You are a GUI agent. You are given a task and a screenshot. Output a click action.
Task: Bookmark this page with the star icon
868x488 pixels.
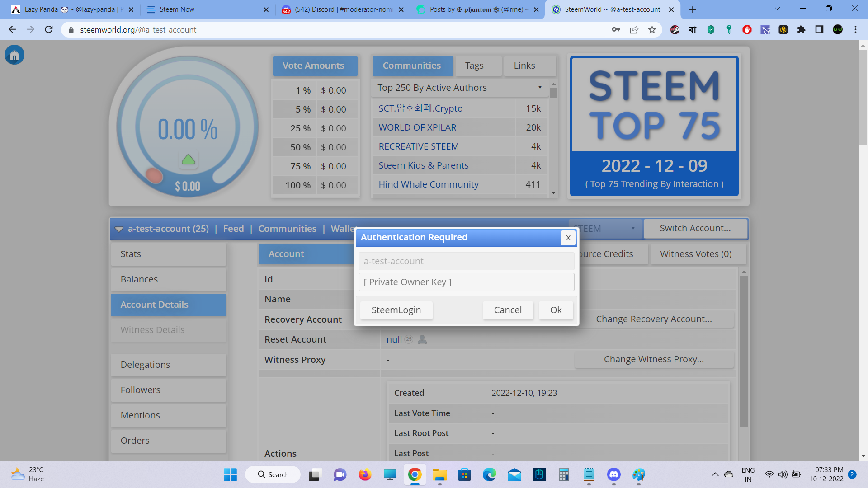coord(652,30)
